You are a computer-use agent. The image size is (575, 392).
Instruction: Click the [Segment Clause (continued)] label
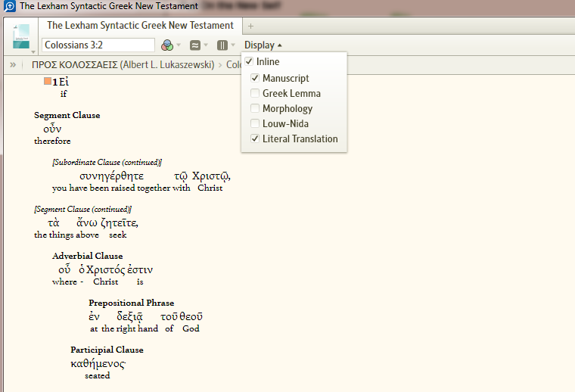(x=83, y=209)
